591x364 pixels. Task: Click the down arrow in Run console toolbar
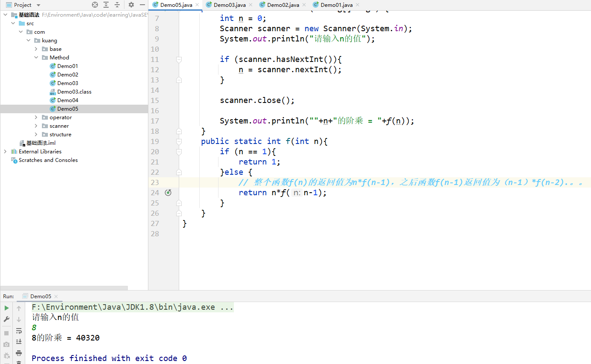point(19,319)
